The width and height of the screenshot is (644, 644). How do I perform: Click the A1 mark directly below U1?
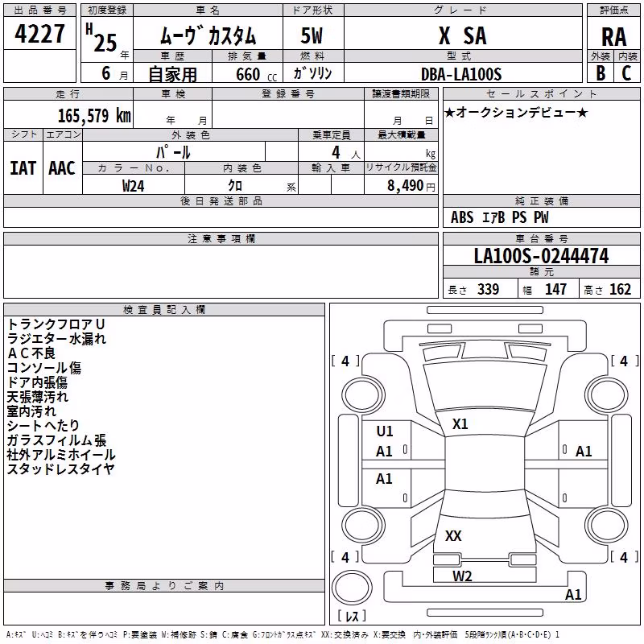coord(384,452)
